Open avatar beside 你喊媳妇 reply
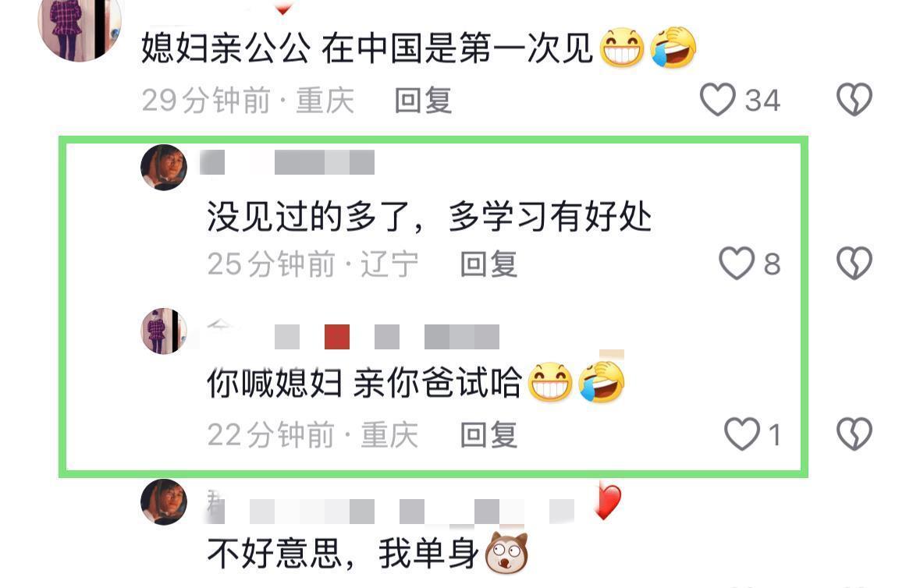913x588 pixels. coord(164,331)
